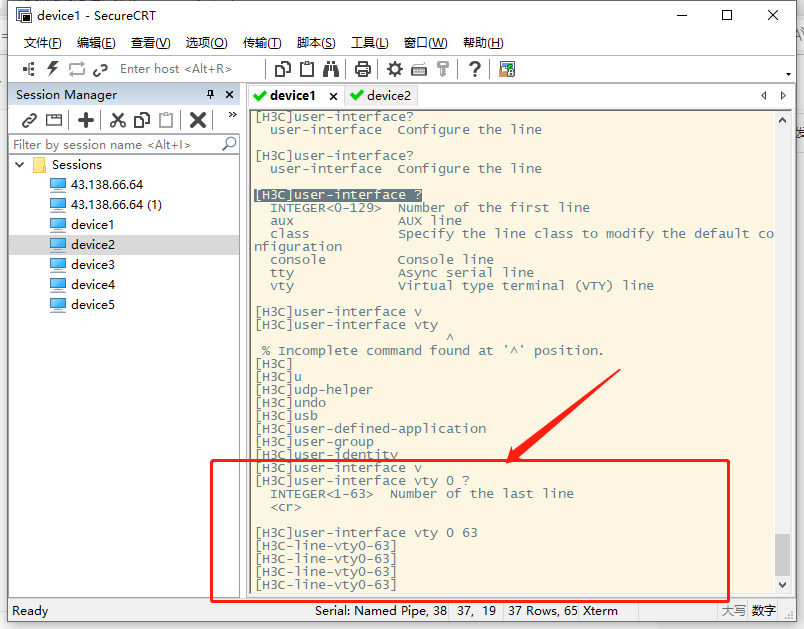The height and width of the screenshot is (629, 804).
Task: Click the Paste clipboard icon in the main toolbar
Action: (x=307, y=69)
